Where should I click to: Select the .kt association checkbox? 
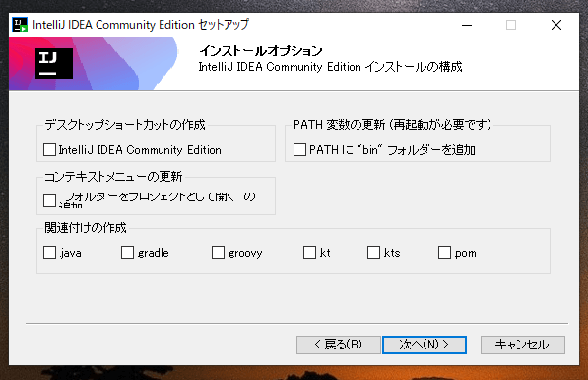(x=309, y=253)
